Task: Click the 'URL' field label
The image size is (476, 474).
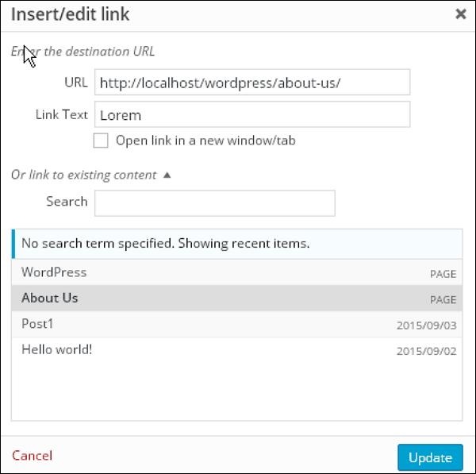Action: coord(75,83)
